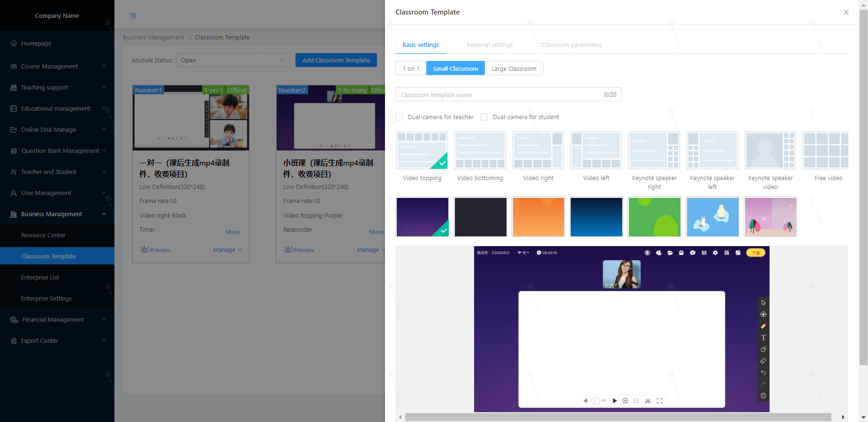Viewport: 868px width, 422px height.
Task: Select the Video right layout icon
Action: tap(538, 151)
